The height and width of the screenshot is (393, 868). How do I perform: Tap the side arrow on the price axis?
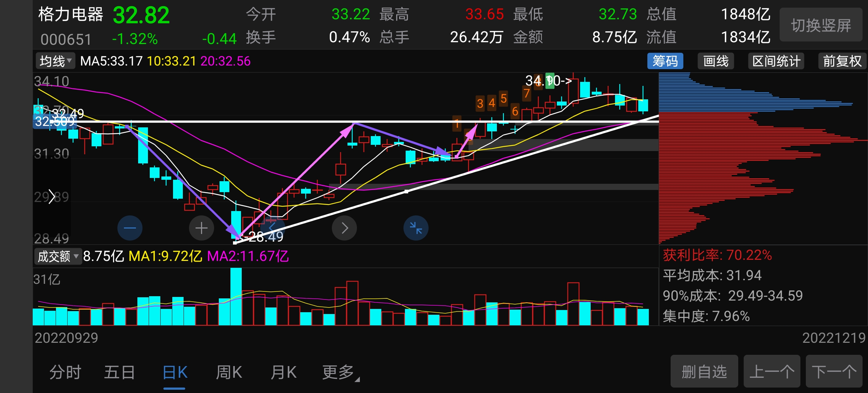click(52, 196)
